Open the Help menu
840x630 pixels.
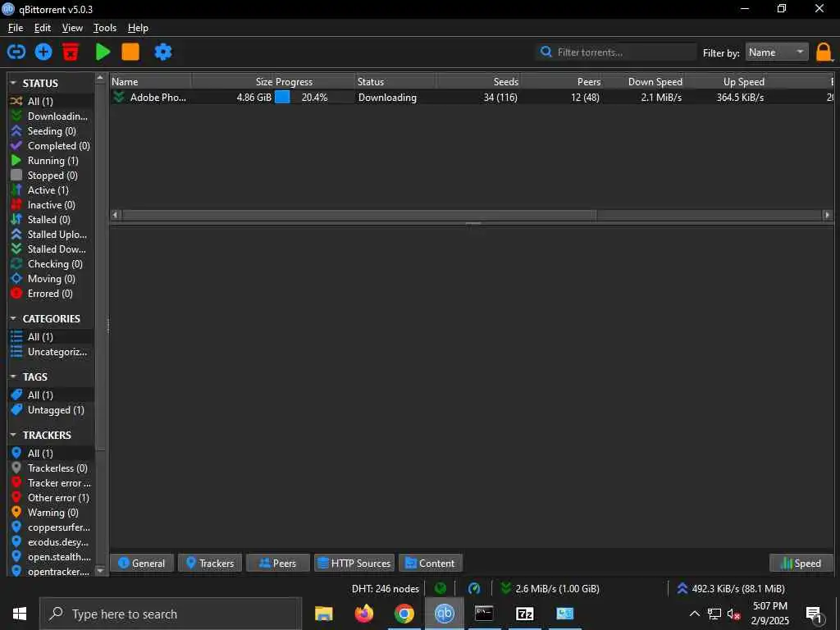(x=138, y=28)
